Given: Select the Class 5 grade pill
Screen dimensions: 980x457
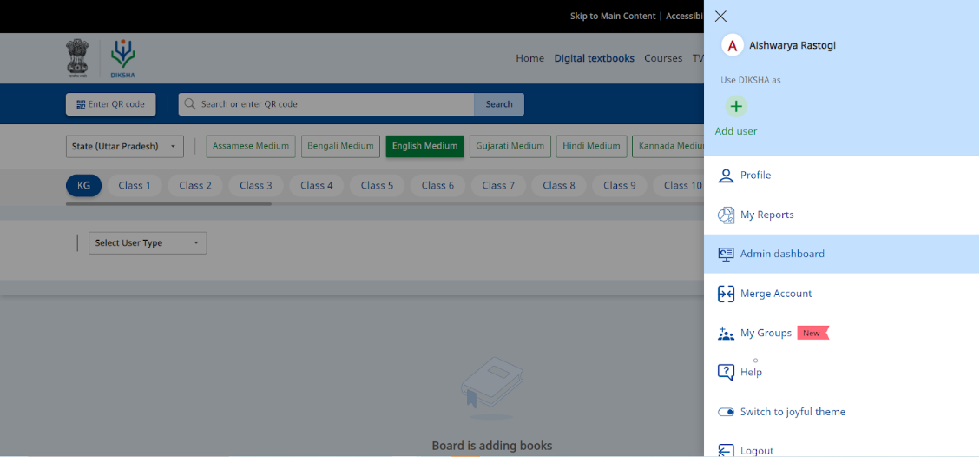Looking at the screenshot, I should coord(377,185).
